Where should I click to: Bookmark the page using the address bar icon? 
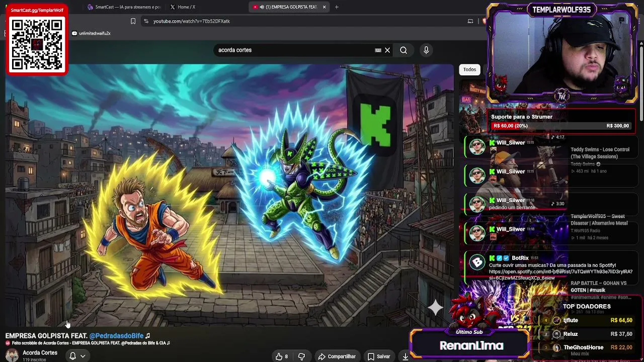[x=133, y=21]
